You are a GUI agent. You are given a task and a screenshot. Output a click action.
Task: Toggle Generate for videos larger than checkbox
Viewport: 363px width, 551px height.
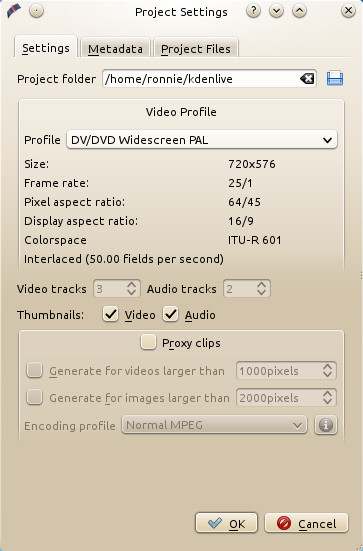pyautogui.click(x=34, y=370)
